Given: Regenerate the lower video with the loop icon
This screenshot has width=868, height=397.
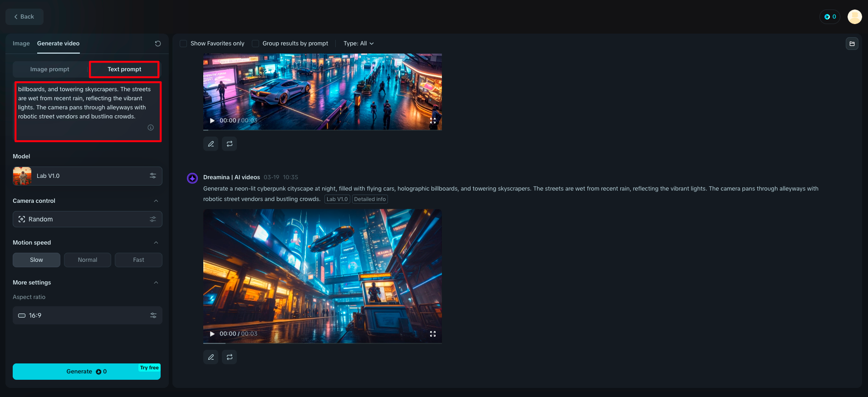Looking at the screenshot, I should 230,357.
